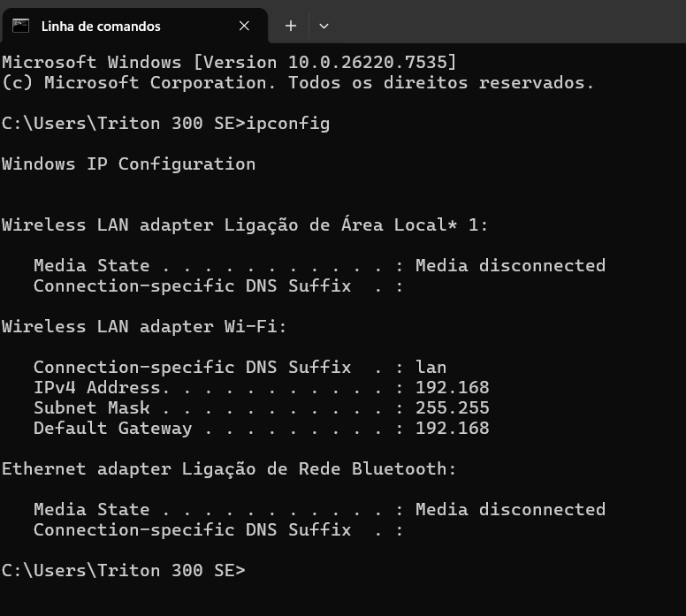Viewport: 686px width, 616px height.
Task: Click the IPv4 Address value 192.168
Action: tap(452, 388)
